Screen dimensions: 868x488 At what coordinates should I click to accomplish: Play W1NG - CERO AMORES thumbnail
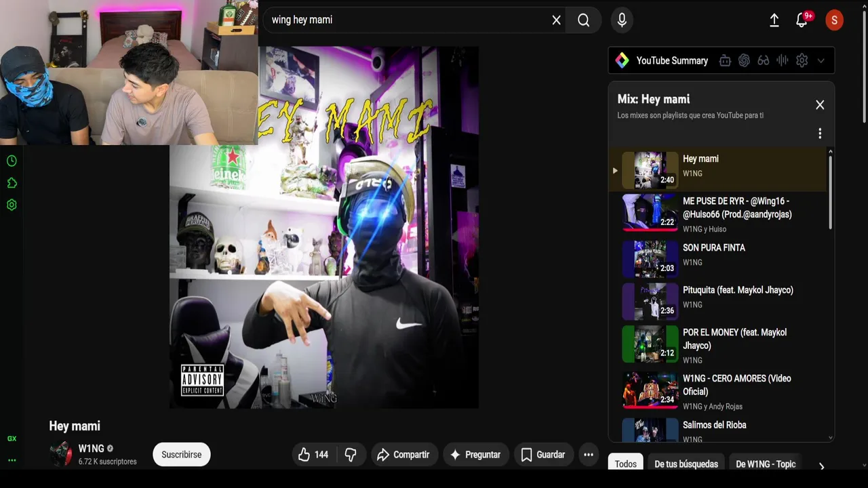coord(650,390)
